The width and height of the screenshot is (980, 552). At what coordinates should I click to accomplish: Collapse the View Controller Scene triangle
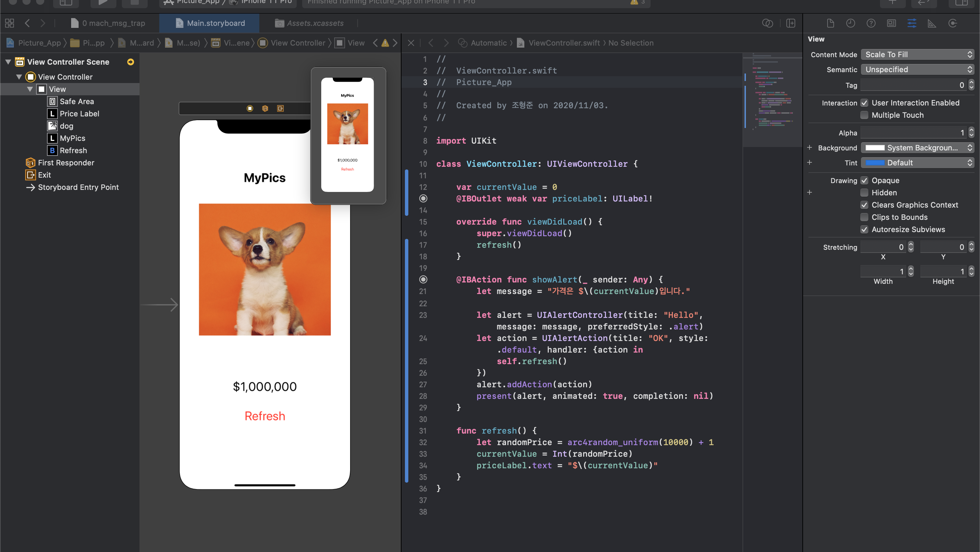coord(8,62)
